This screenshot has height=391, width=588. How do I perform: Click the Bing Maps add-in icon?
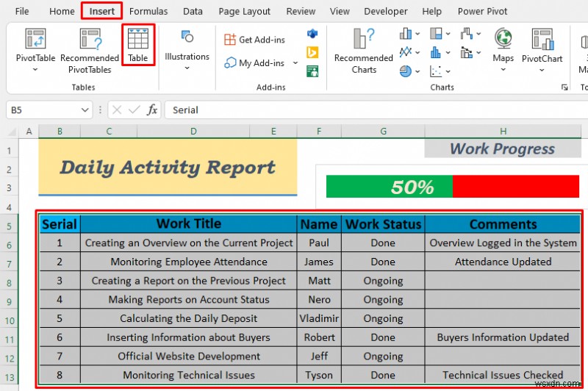(312, 52)
